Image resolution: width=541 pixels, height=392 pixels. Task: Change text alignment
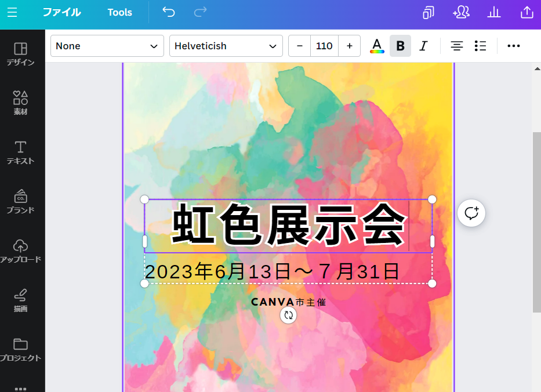pyautogui.click(x=457, y=46)
